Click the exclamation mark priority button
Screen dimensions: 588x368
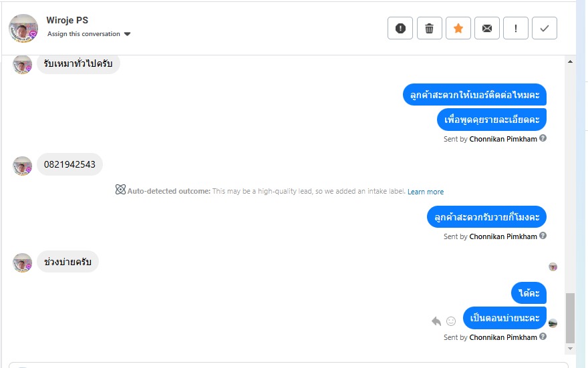point(516,28)
